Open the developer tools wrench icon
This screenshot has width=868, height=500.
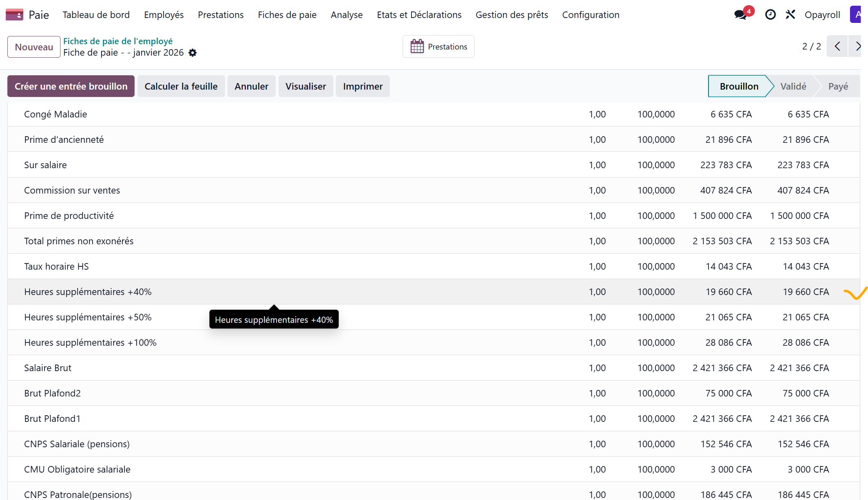(790, 15)
